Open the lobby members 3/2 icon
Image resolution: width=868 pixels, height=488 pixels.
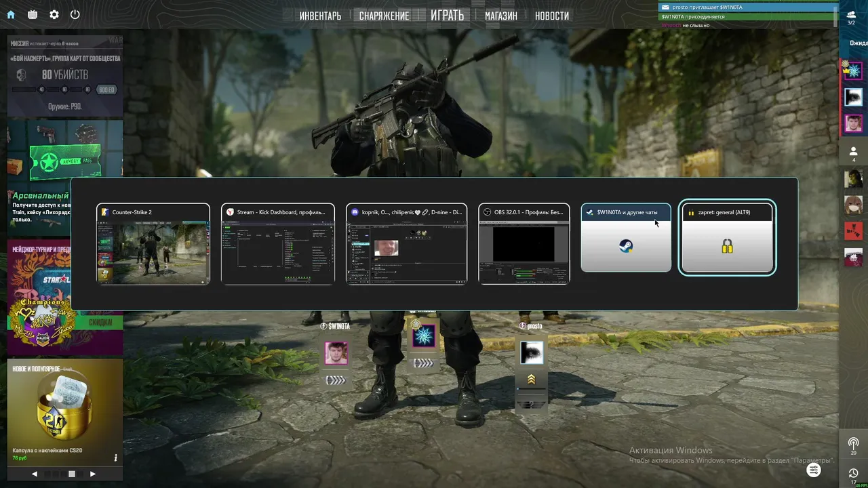coord(852,18)
